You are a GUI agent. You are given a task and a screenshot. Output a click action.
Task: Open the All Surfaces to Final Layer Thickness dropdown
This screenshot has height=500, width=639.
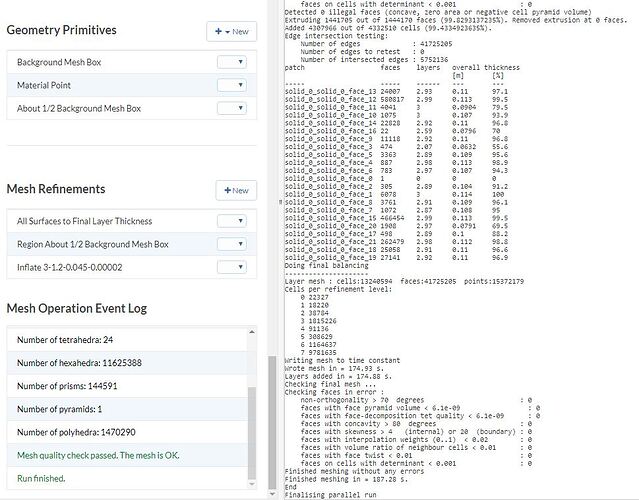pyautogui.click(x=231, y=221)
